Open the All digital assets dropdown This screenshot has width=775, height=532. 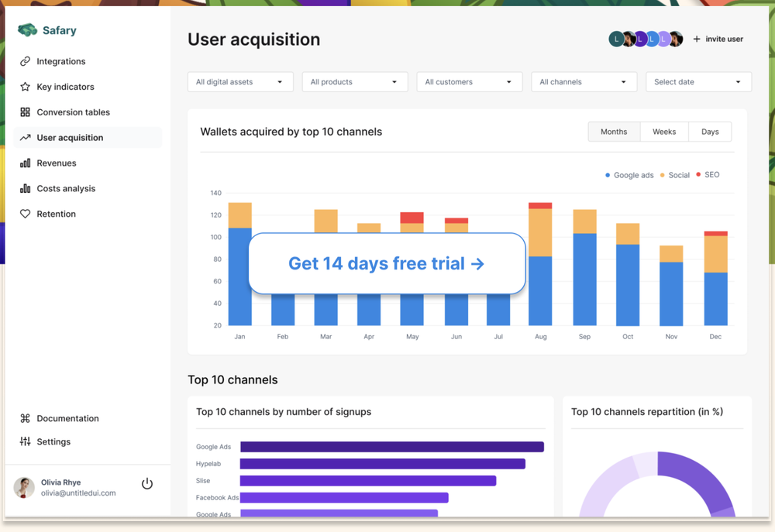[240, 82]
